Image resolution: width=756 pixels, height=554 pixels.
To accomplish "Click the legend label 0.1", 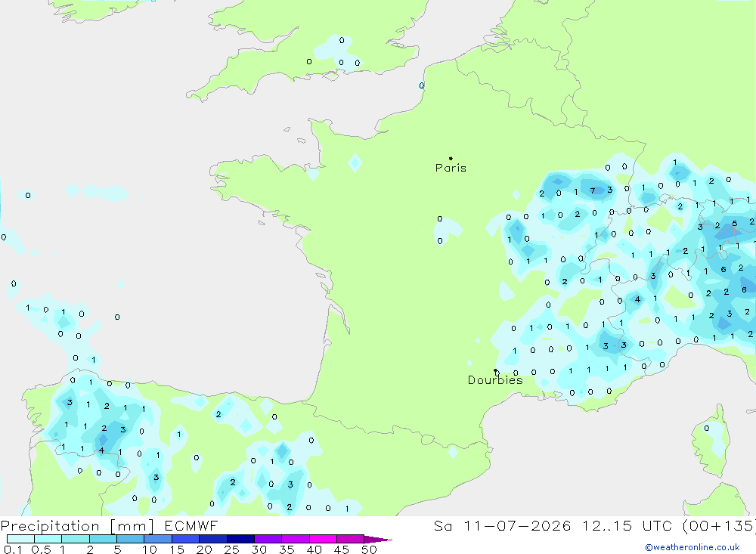I will point(13,549).
